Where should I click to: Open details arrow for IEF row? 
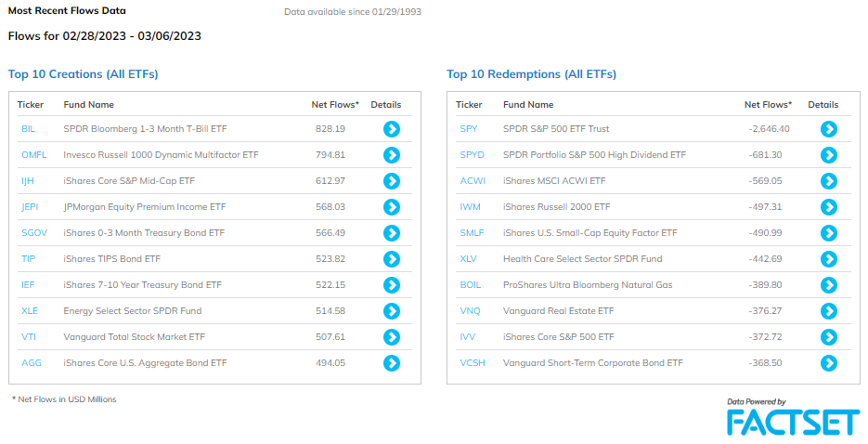click(392, 285)
